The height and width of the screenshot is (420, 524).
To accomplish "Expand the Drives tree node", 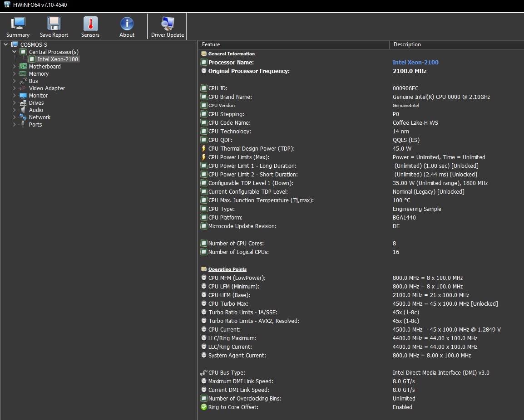I will tap(14, 103).
